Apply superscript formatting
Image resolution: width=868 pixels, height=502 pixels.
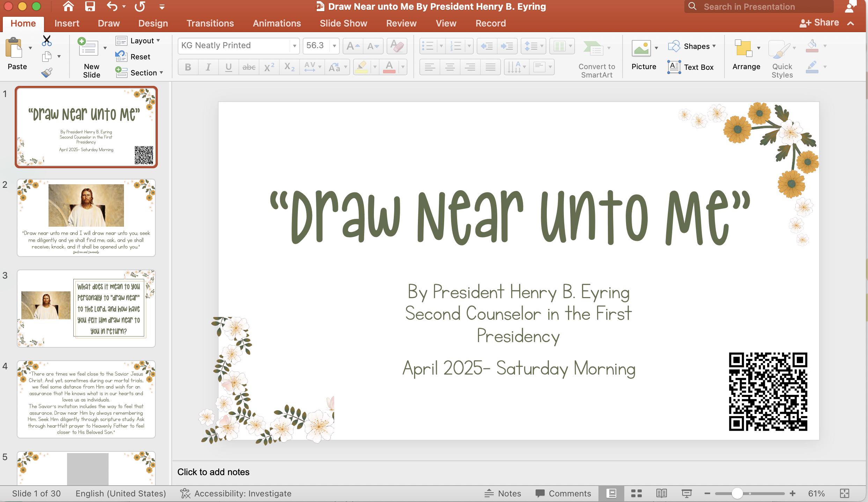[x=269, y=67]
